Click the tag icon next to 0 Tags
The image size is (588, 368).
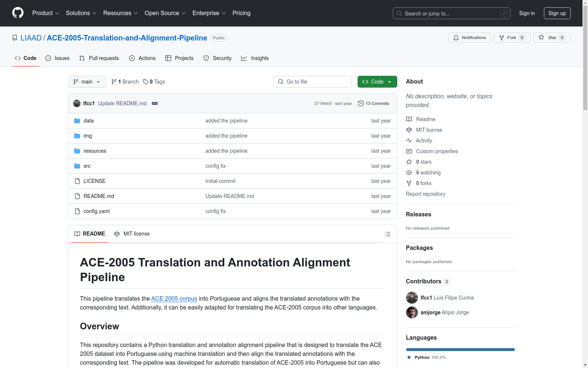click(x=146, y=82)
